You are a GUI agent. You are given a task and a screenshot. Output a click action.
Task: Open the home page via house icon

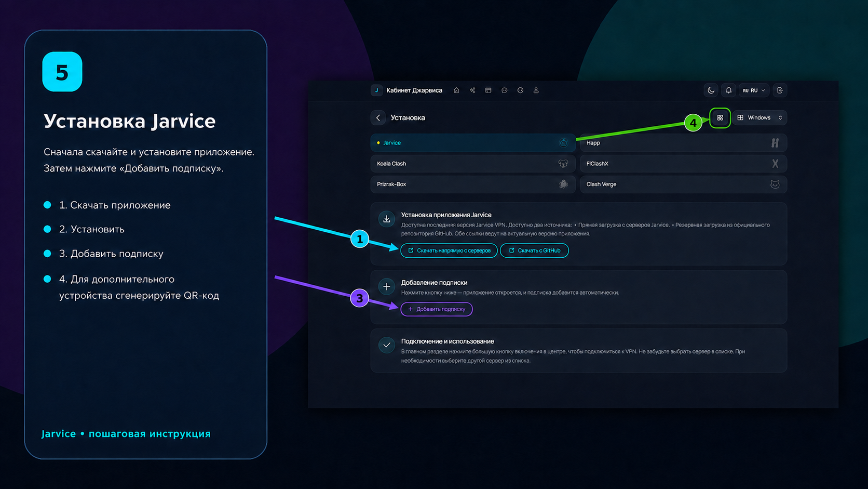pyautogui.click(x=456, y=90)
